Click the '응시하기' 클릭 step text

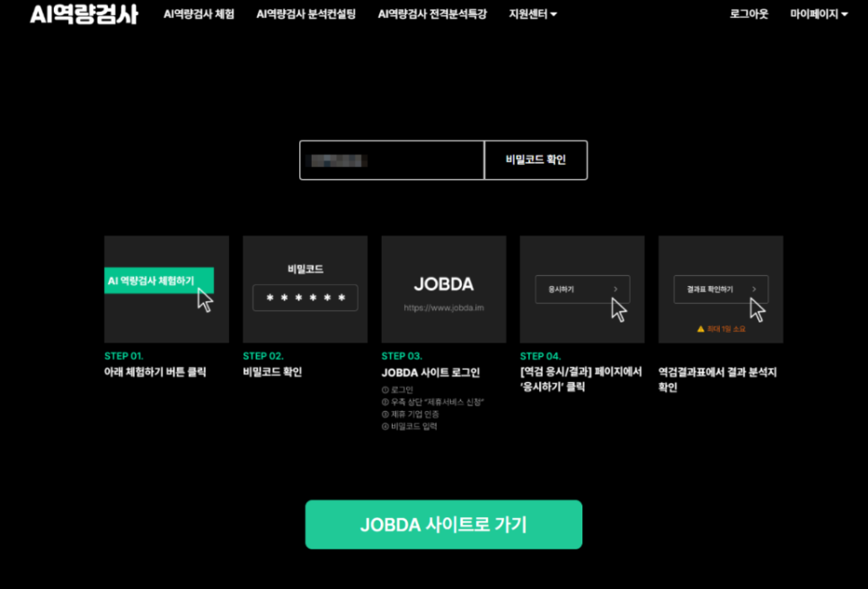tap(580, 379)
